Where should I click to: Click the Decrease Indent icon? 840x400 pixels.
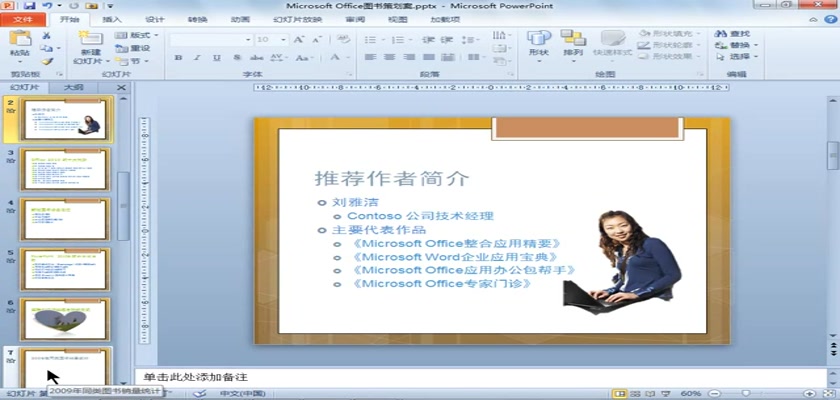[428, 40]
